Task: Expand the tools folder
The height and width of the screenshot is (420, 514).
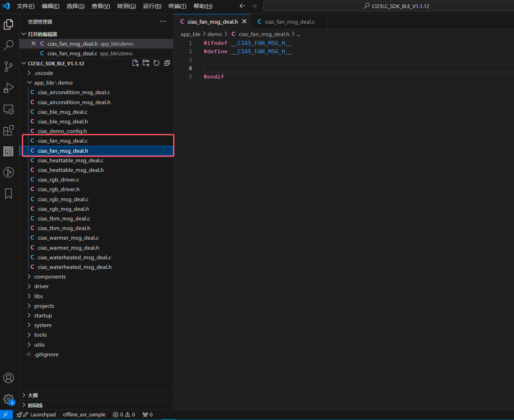Action: (x=29, y=335)
